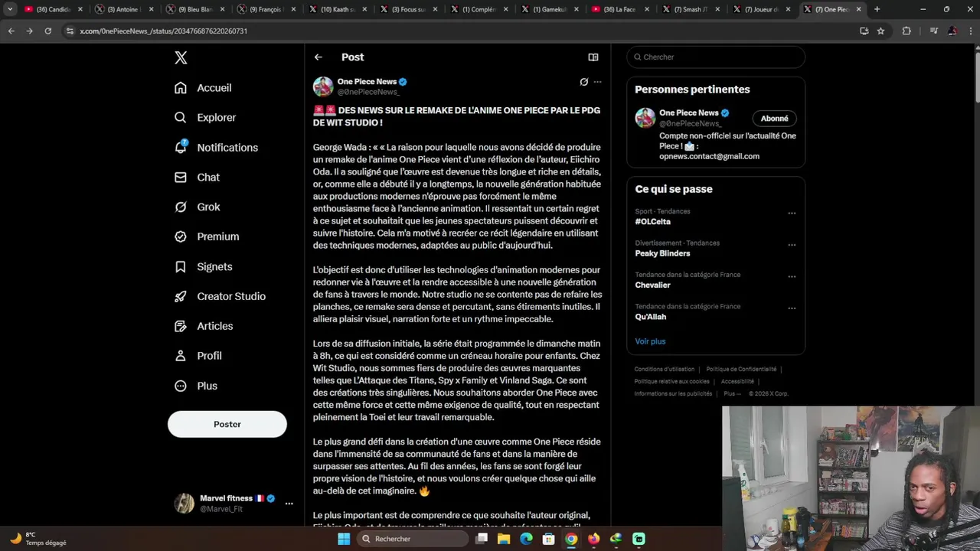
Task: Click the Marvel fitness profile avatar
Action: (x=184, y=503)
